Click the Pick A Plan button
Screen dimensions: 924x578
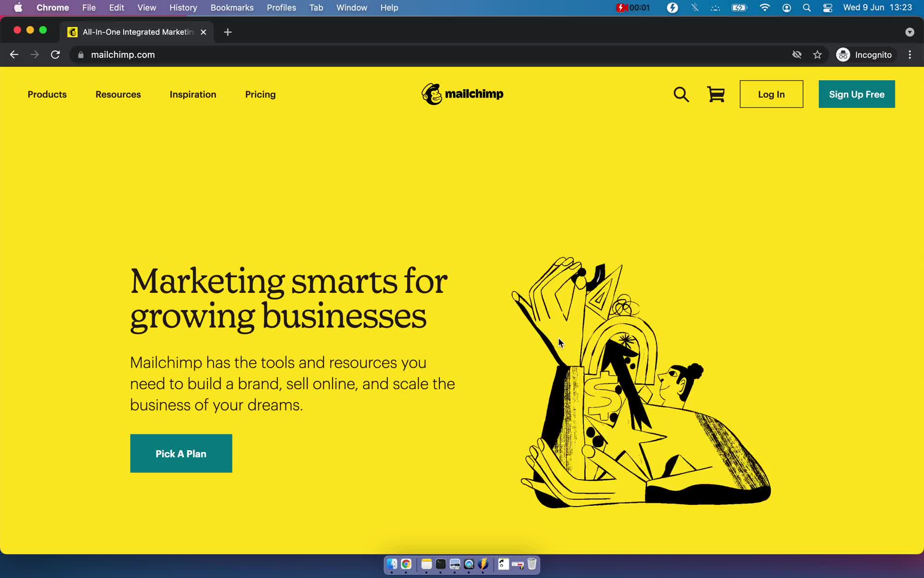[181, 453]
